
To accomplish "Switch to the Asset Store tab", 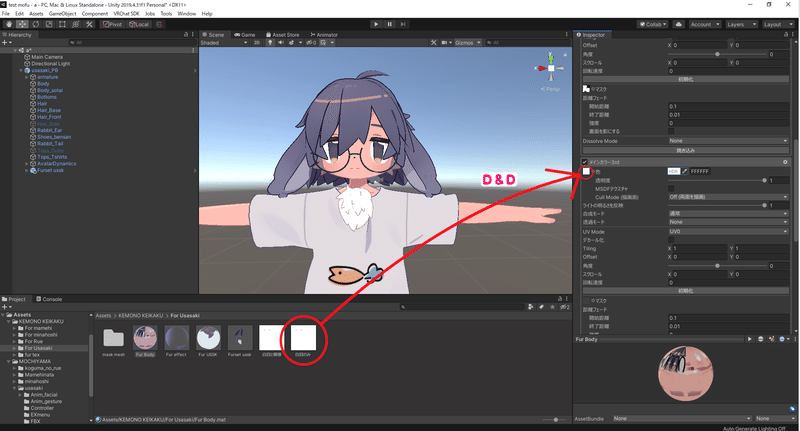I will [x=283, y=35].
